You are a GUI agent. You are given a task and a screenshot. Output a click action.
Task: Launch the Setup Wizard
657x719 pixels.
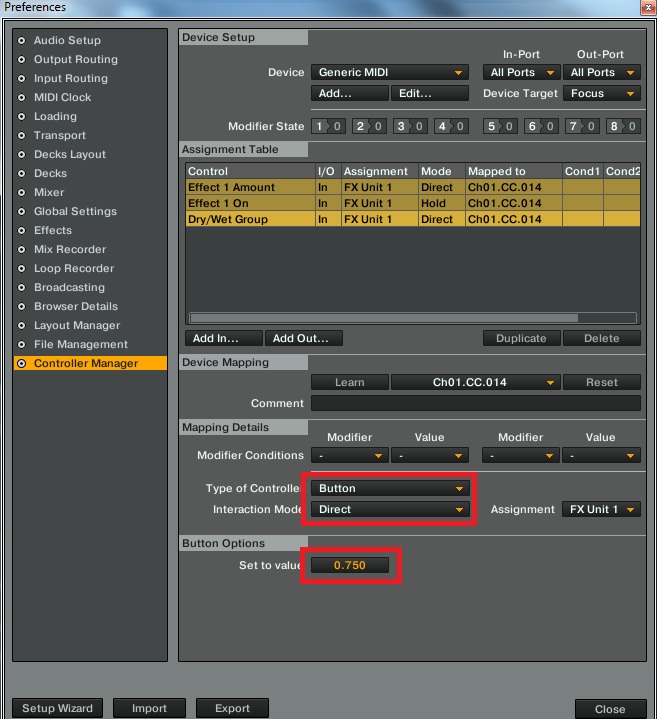point(57,708)
